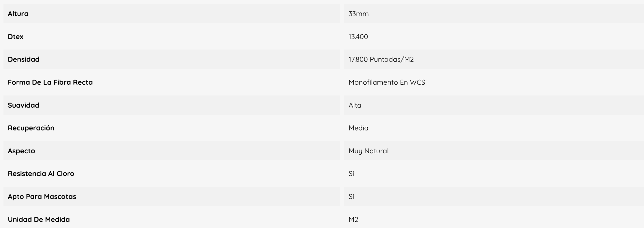Select the Media recovery value
The image size is (644, 228).
(x=358, y=128)
